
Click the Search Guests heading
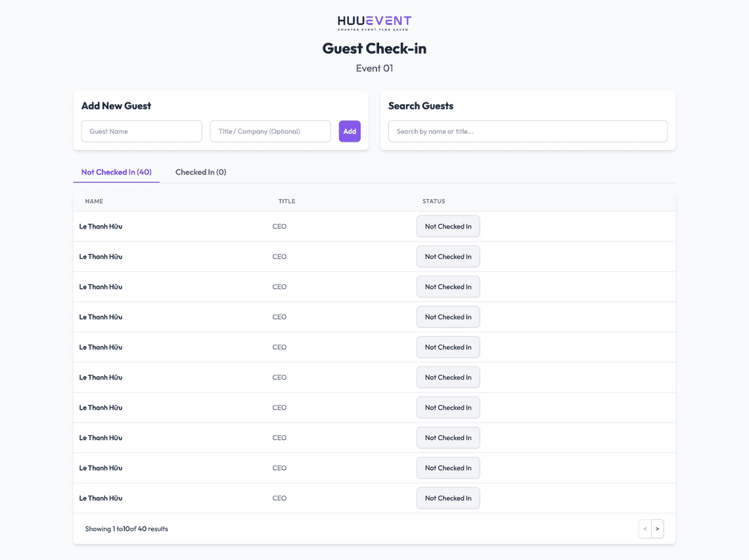pyautogui.click(x=421, y=106)
